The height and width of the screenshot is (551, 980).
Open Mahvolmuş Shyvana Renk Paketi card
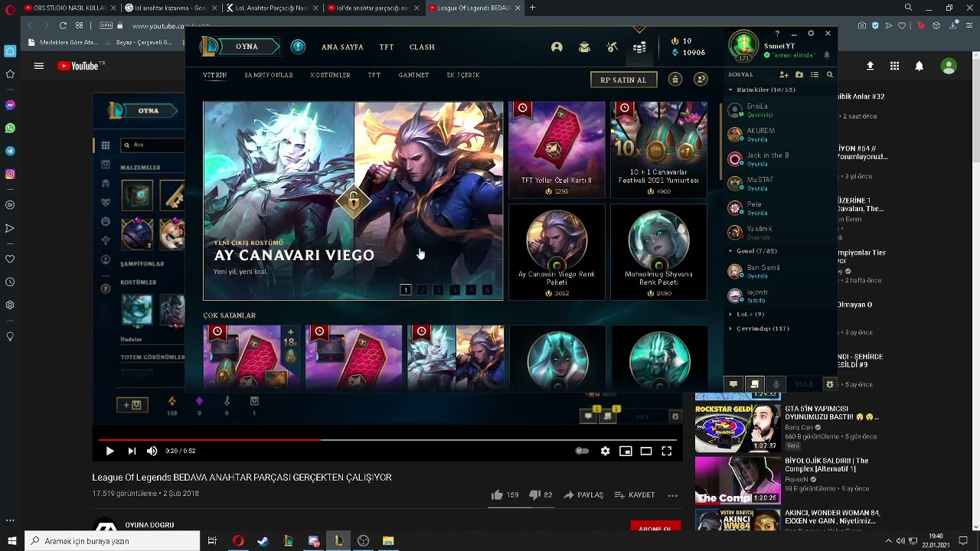point(658,252)
